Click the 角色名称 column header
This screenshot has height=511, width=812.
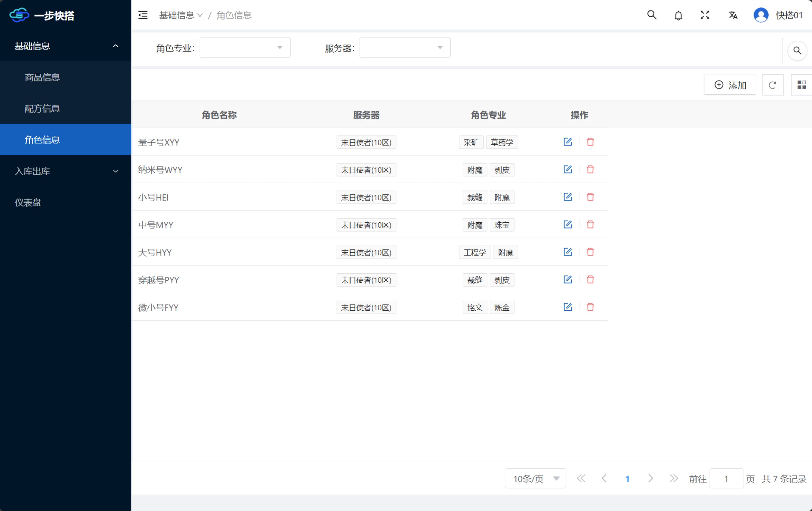pos(219,115)
